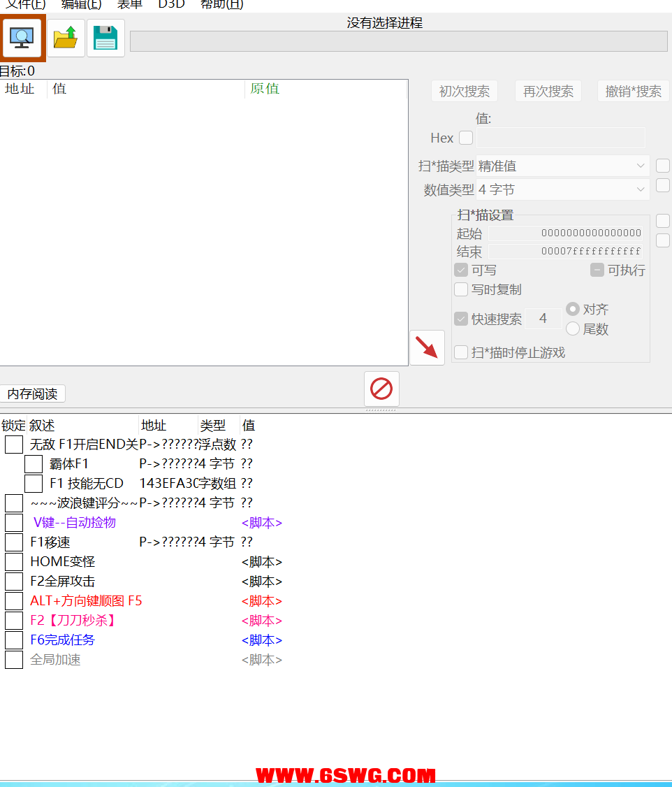Lock the 无敌 F1开启END关 entry checkbox
The width and height of the screenshot is (672, 787).
click(x=14, y=445)
